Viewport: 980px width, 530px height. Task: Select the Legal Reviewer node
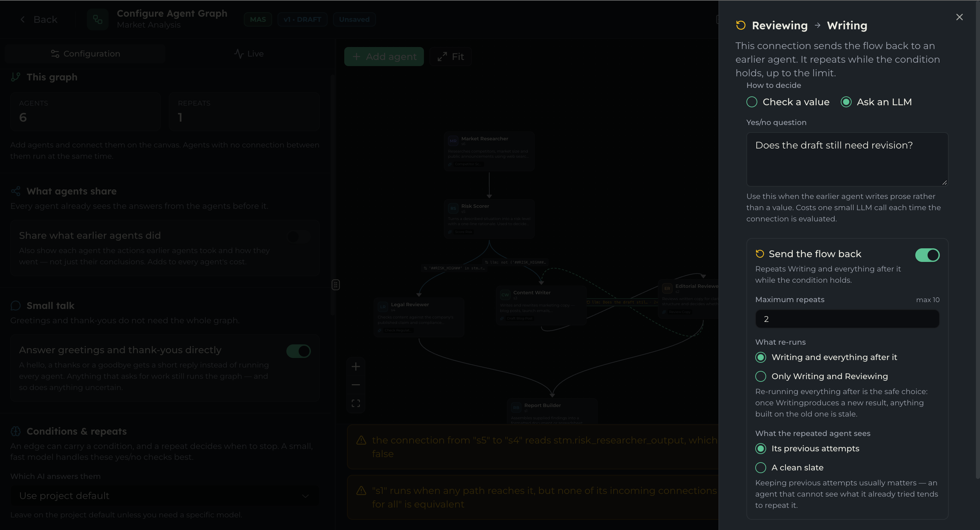coord(419,317)
